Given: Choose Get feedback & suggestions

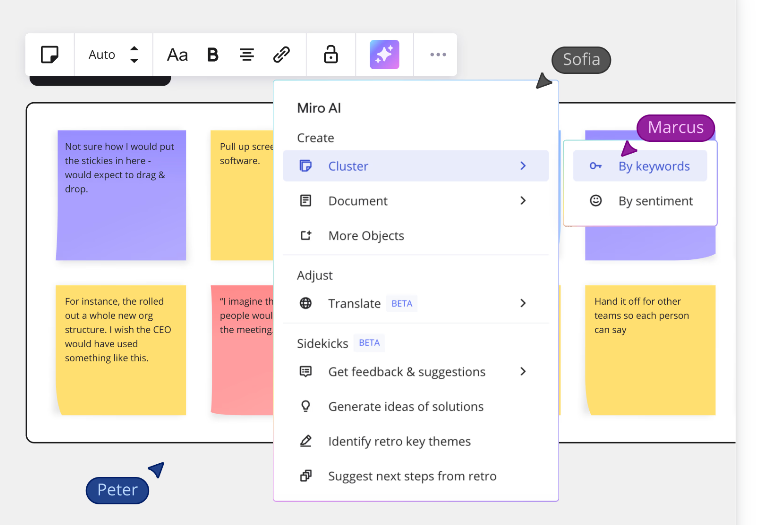Looking at the screenshot, I should pyautogui.click(x=416, y=371).
